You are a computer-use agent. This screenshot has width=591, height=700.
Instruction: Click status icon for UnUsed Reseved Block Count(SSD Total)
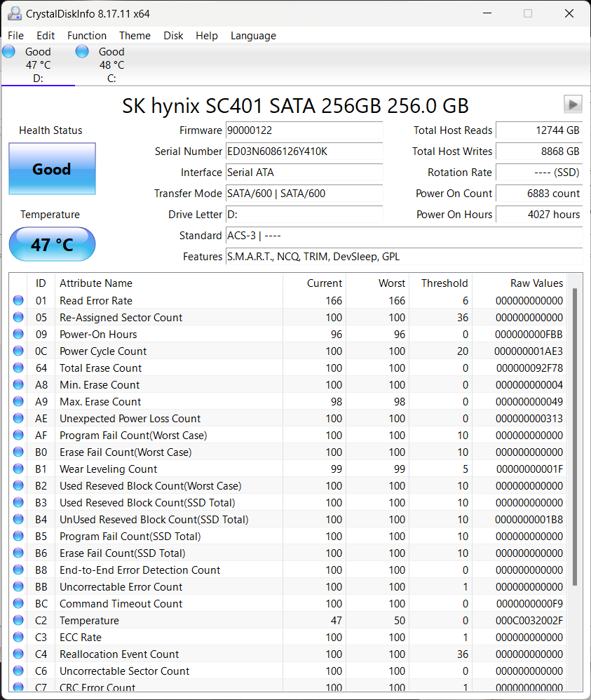tap(18, 519)
